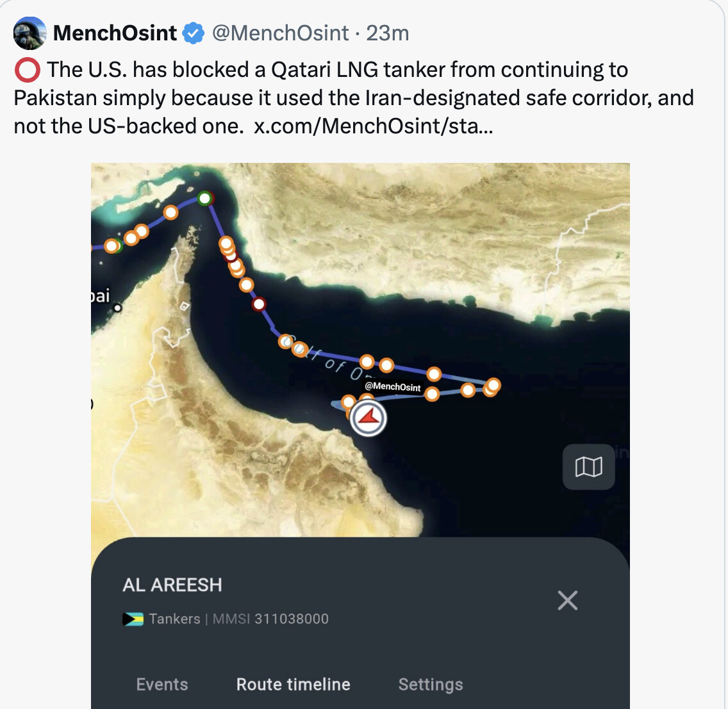Image resolution: width=728 pixels, height=709 pixels.
Task: Switch to the Route timeline tab
Action: (x=294, y=685)
